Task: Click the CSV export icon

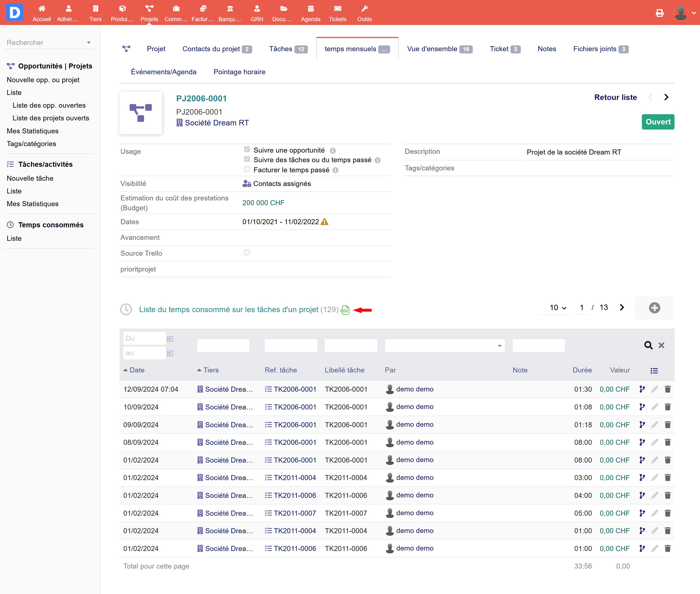Action: (345, 310)
